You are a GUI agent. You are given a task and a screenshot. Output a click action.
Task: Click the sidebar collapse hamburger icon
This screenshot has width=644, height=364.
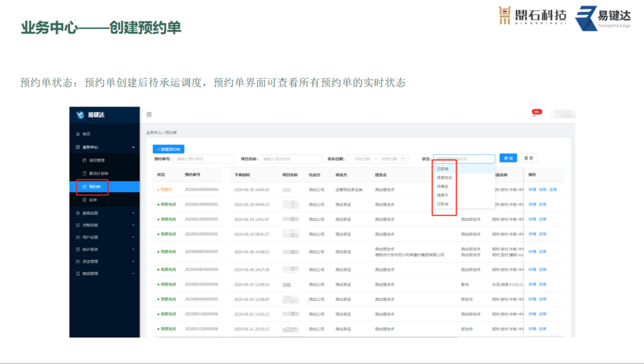coord(149,115)
